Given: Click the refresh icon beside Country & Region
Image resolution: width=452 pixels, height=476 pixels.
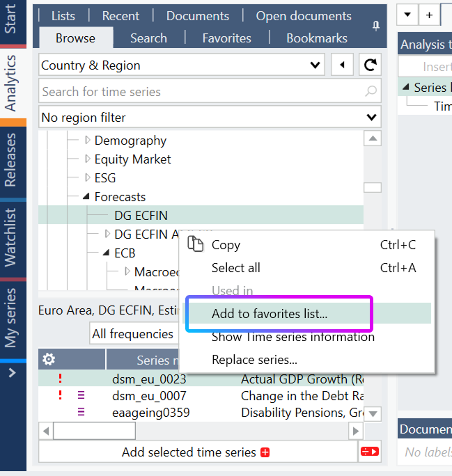Looking at the screenshot, I should pyautogui.click(x=370, y=65).
